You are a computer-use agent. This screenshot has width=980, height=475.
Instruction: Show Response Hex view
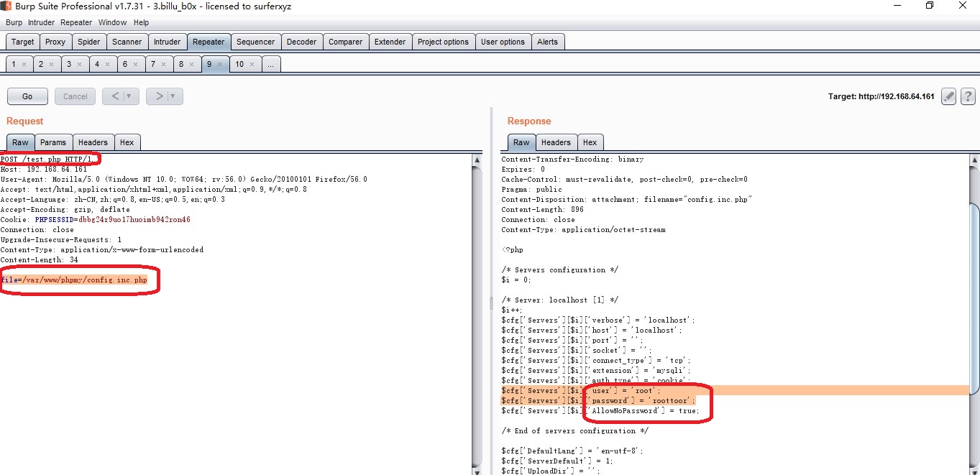(x=590, y=142)
